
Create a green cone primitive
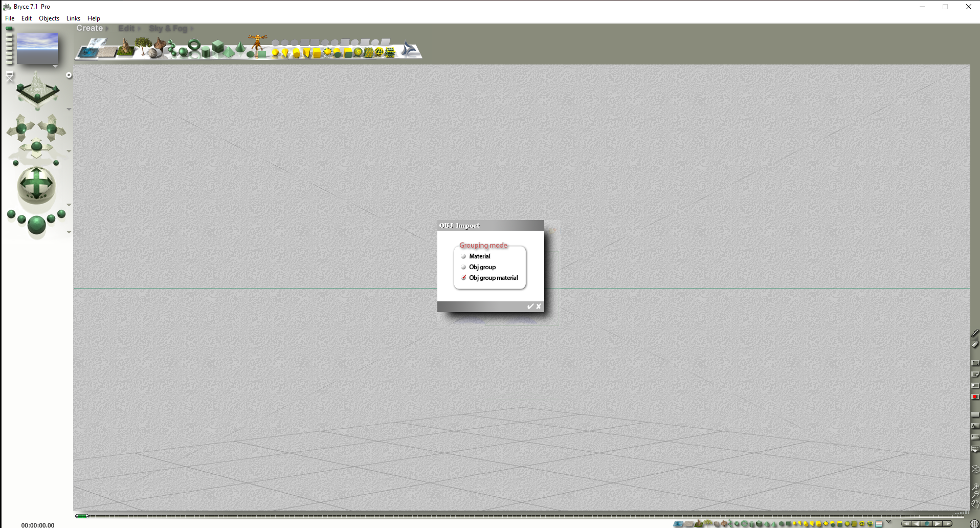pos(239,47)
